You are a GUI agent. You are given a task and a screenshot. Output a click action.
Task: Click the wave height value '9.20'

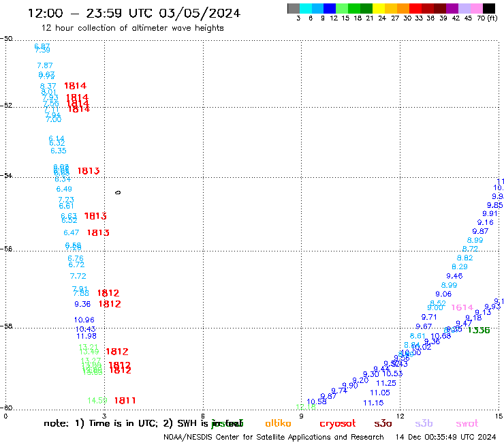click(360, 380)
